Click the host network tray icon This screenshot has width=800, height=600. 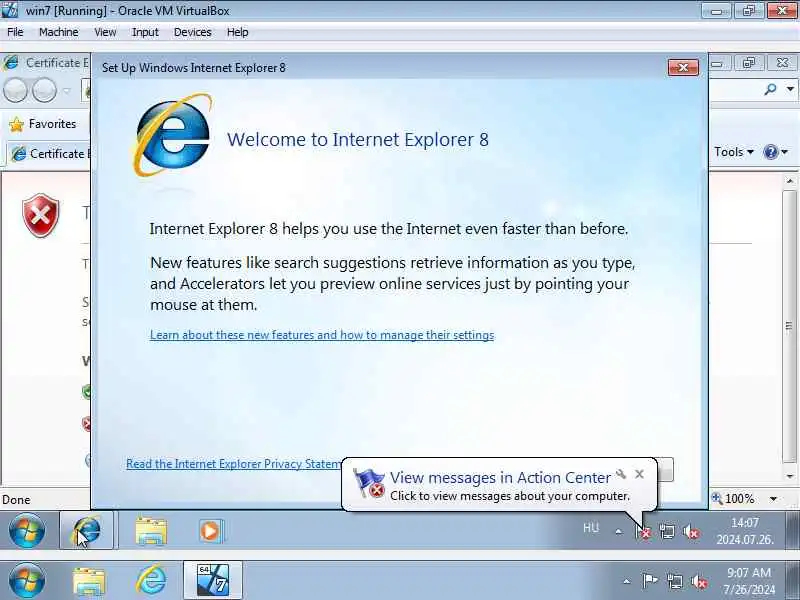[x=674, y=581]
